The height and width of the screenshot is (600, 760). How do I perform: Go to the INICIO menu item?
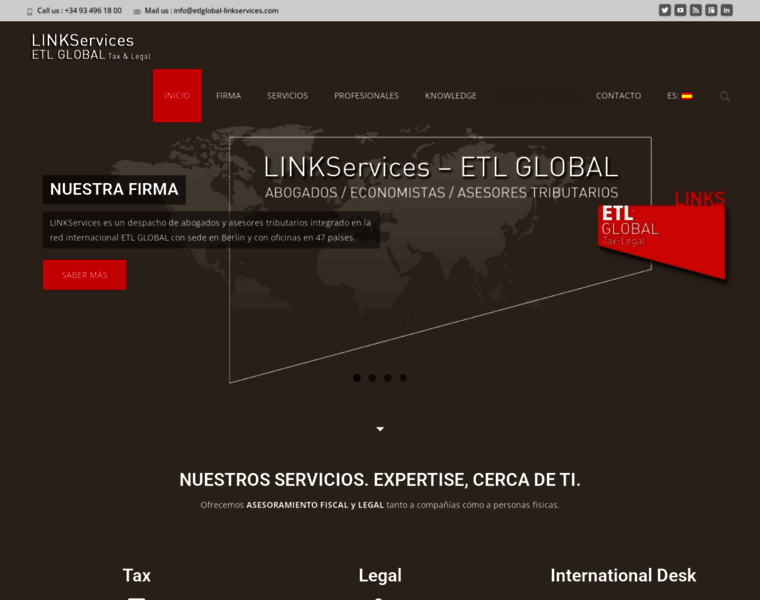pyautogui.click(x=177, y=95)
